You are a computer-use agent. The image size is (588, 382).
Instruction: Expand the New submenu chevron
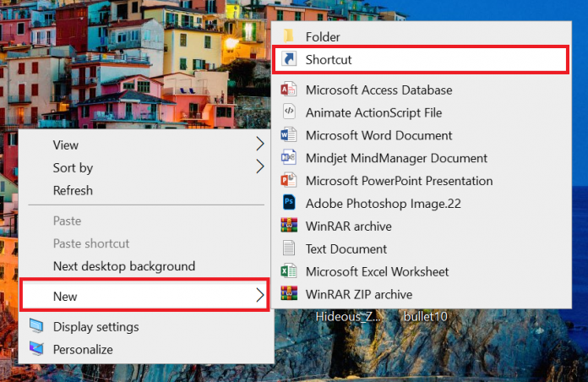(x=259, y=295)
